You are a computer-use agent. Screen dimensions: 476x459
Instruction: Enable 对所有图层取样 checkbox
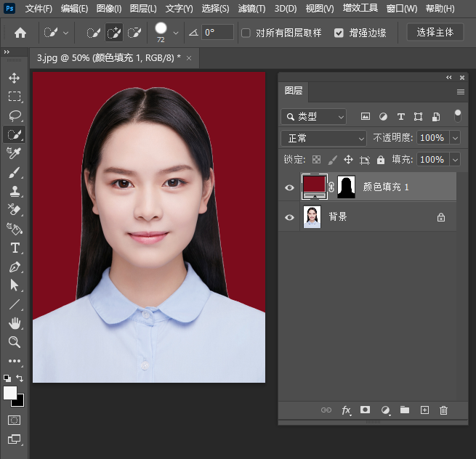[246, 33]
